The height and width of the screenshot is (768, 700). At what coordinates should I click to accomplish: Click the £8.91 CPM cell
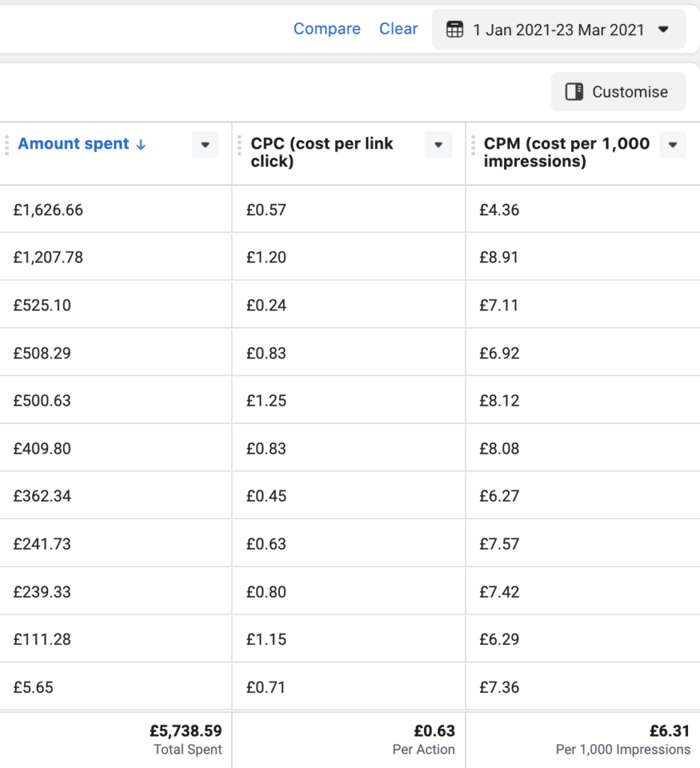click(x=500, y=257)
